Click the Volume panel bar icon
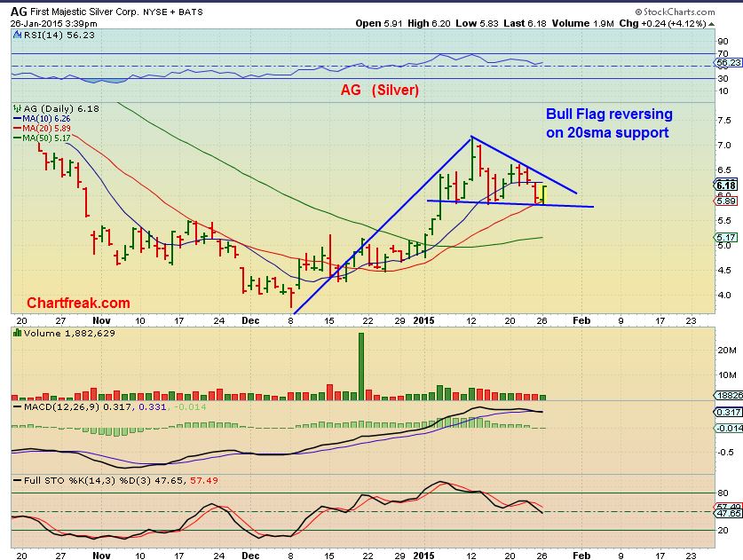 18,333
